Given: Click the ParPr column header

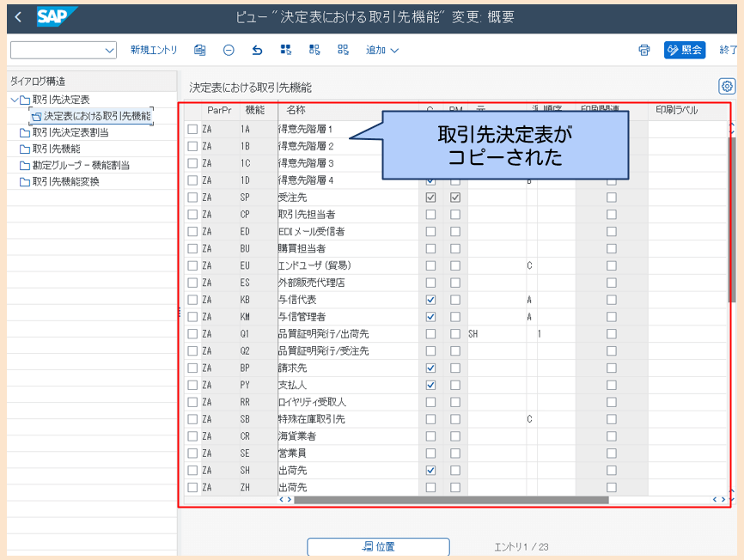Looking at the screenshot, I should click(x=219, y=110).
